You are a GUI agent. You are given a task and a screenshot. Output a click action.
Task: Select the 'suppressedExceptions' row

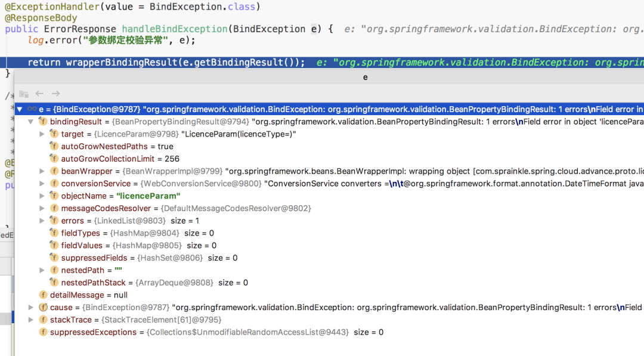329,332
